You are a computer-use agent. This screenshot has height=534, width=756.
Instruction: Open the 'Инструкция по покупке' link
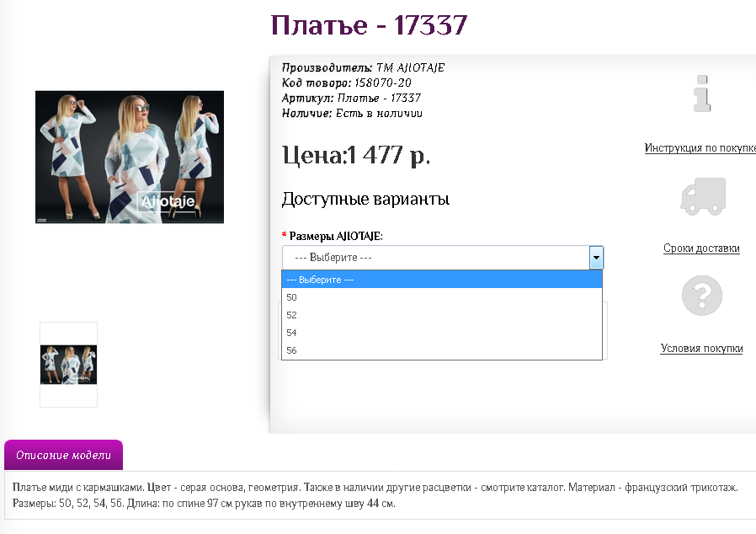700,148
